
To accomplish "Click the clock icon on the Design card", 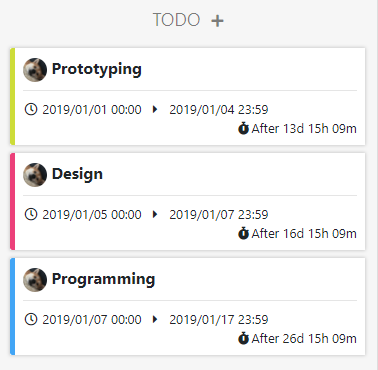I will click(x=31, y=214).
